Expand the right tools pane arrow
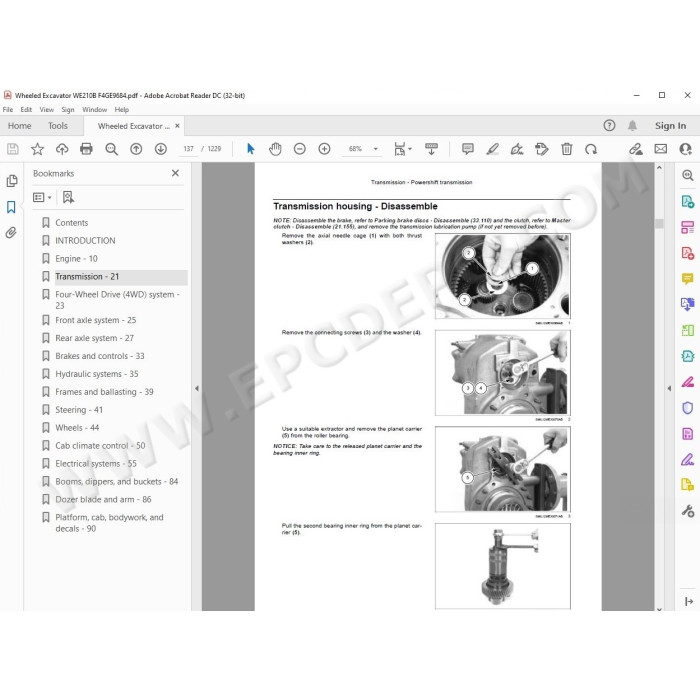 click(669, 388)
